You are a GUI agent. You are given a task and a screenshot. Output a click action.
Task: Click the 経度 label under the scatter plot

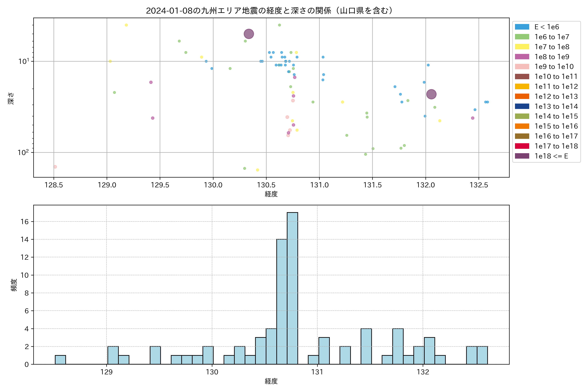[x=271, y=194]
